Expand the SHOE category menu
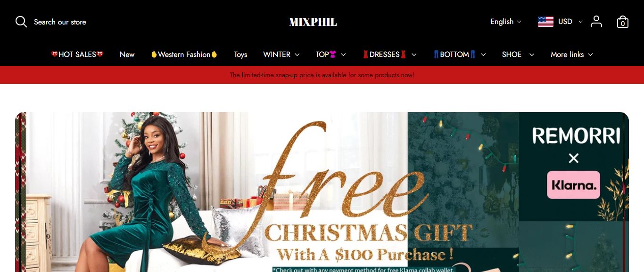The height and width of the screenshot is (272, 644). 518,55
